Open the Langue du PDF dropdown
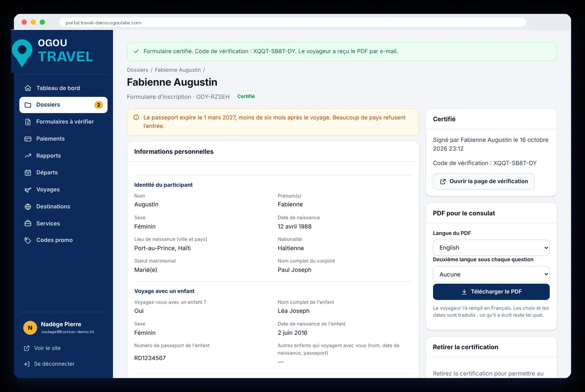Screen dimensions: 585x392 click(x=491, y=248)
